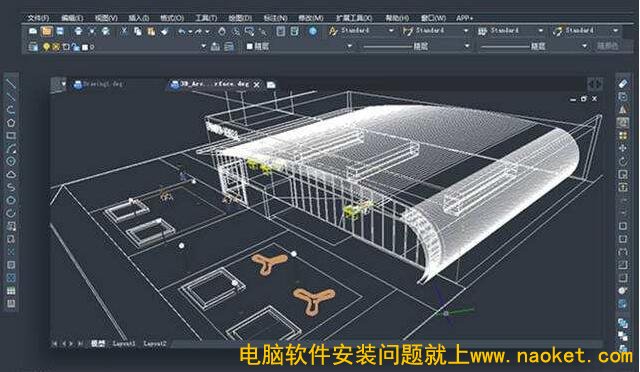Click the panel toggle arrows above the drawing area

coord(595,85)
